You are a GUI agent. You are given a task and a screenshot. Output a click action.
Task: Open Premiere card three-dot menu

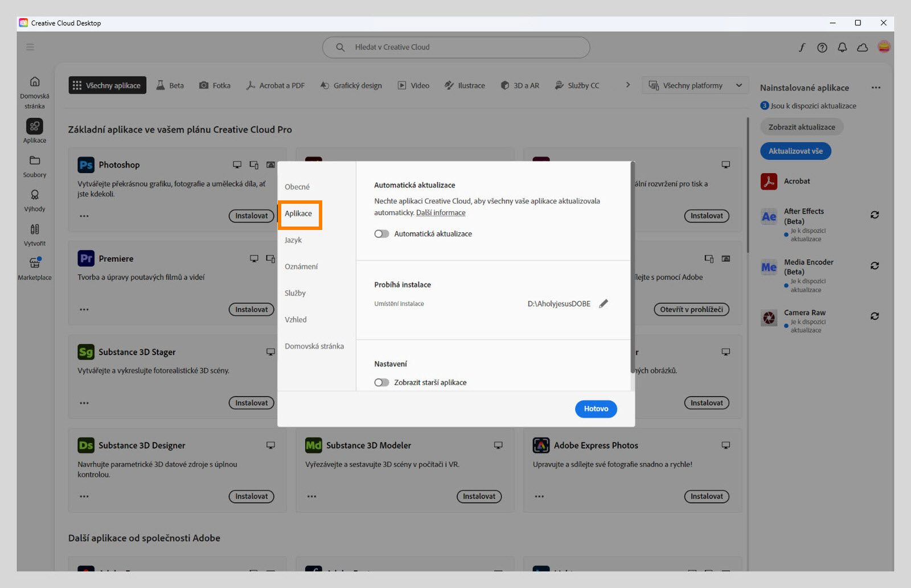click(84, 310)
